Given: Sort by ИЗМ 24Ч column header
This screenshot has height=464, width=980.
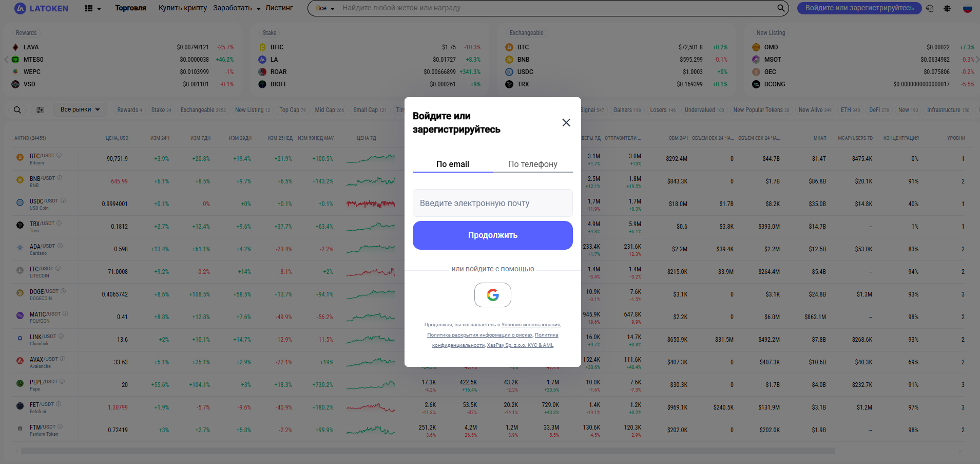Looking at the screenshot, I should [160, 138].
